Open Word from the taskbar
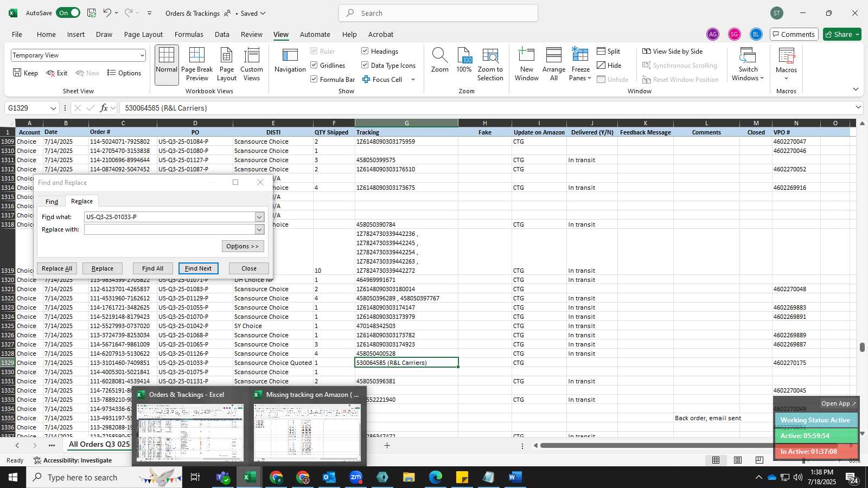This screenshot has height=488, width=868. (515, 477)
